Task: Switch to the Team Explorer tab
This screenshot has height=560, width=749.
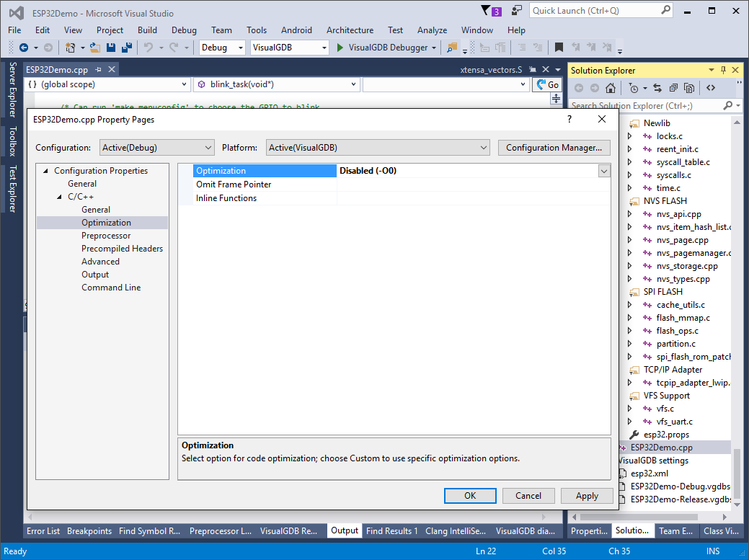Action: 676,531
